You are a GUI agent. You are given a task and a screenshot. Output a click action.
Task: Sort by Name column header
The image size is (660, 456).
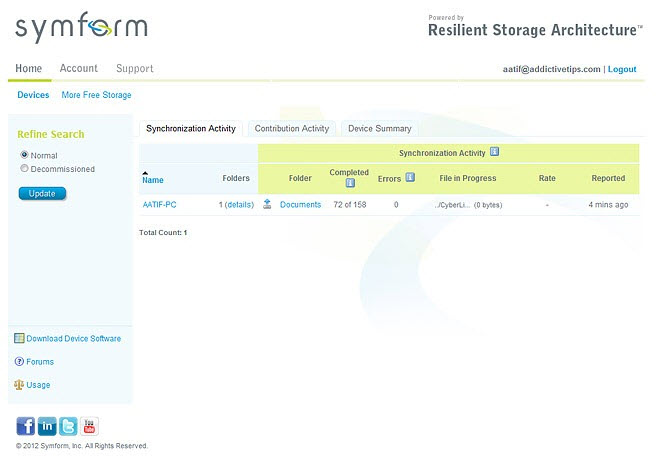[153, 180]
